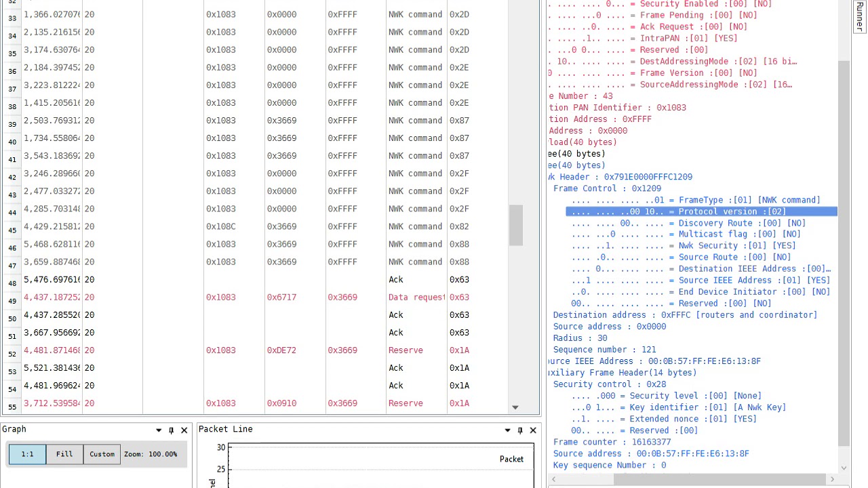868x488 pixels.
Task: Select the PAN Identifier : 0x1083 line
Action: [x=617, y=107]
